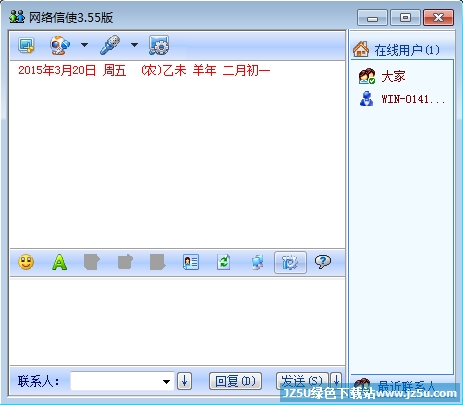
Task: Expand the microphone dropdown arrow
Action: click(x=134, y=45)
